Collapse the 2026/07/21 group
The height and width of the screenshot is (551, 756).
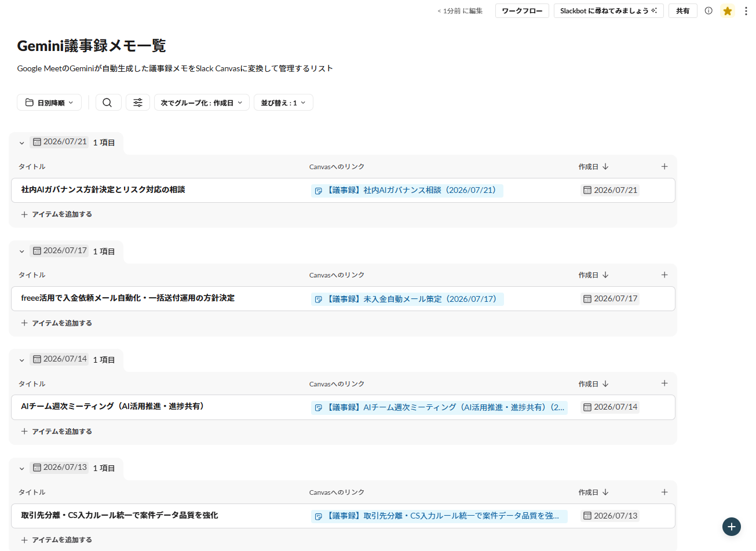click(22, 143)
